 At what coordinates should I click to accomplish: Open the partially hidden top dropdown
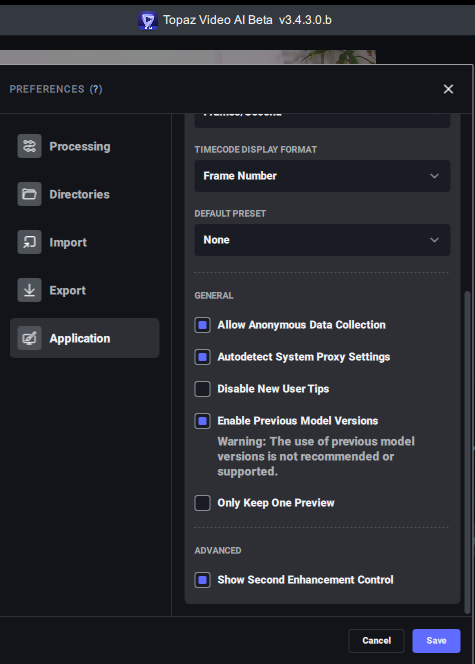322,120
